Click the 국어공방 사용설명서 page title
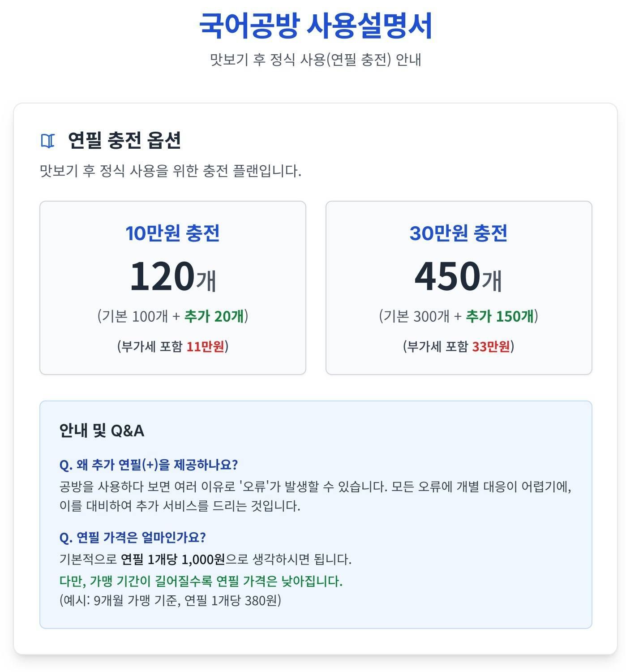The height and width of the screenshot is (672, 626). [x=315, y=26]
